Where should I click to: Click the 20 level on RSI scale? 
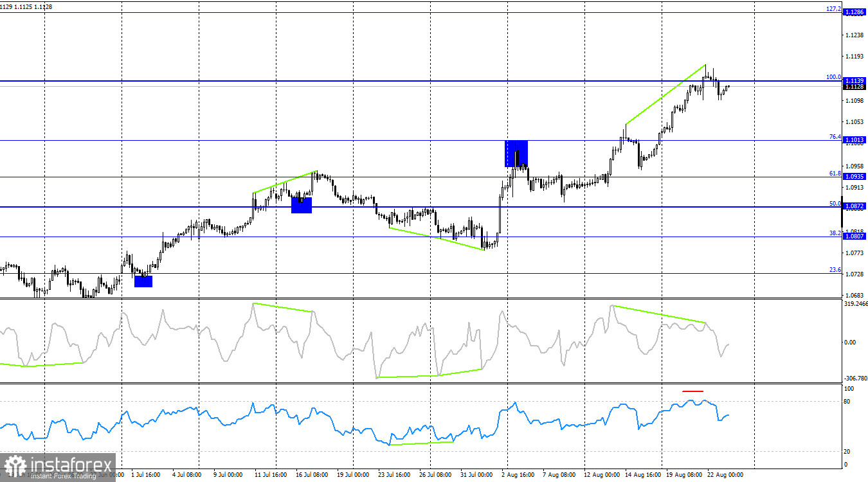(x=847, y=452)
